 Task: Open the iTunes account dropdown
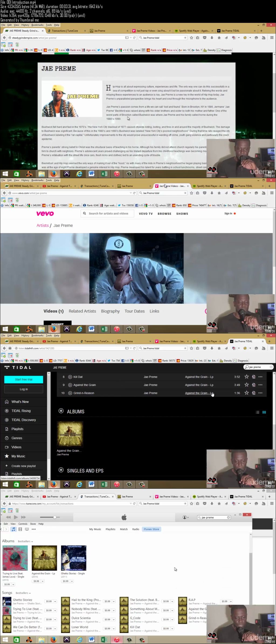186,517
